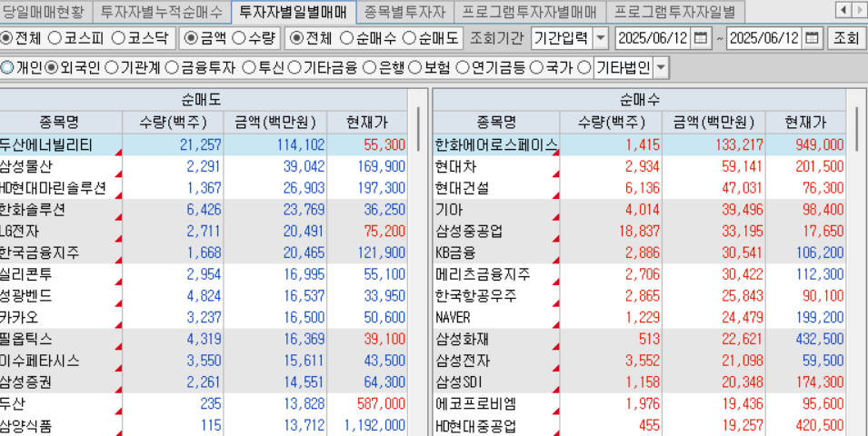This screenshot has width=868, height=436.
Task: Select the 전체 market radio button
Action: tap(6, 37)
